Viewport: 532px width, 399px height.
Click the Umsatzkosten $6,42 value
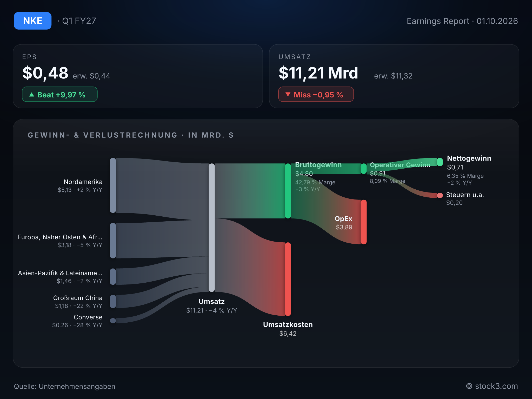pyautogui.click(x=288, y=334)
